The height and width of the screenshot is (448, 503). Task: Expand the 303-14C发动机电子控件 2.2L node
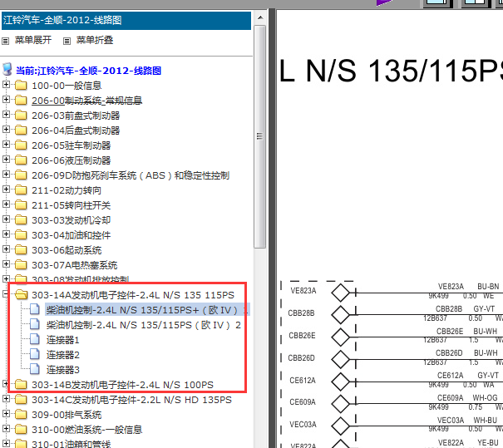[x=6, y=399]
